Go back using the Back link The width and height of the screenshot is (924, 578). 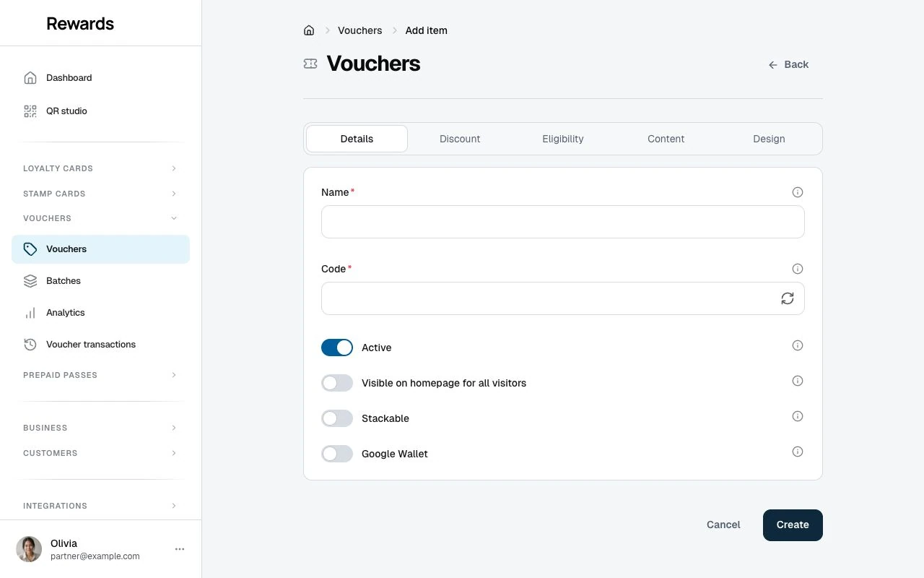coord(788,64)
